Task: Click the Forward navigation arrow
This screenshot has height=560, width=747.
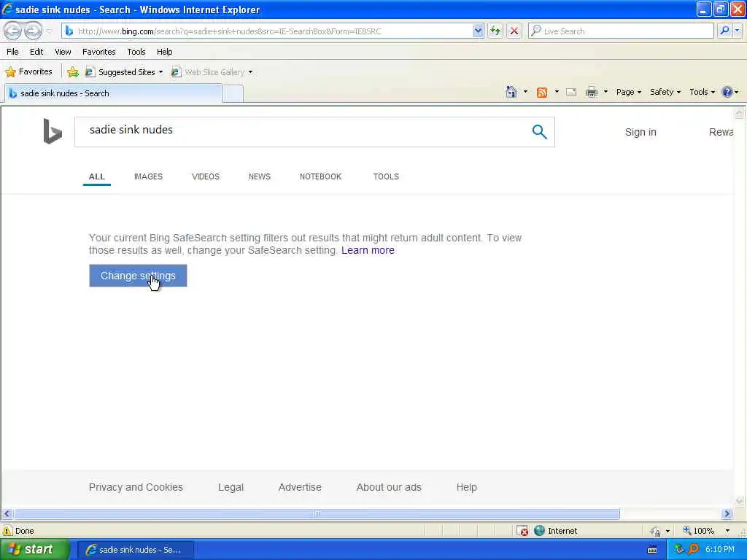Action: tap(33, 31)
